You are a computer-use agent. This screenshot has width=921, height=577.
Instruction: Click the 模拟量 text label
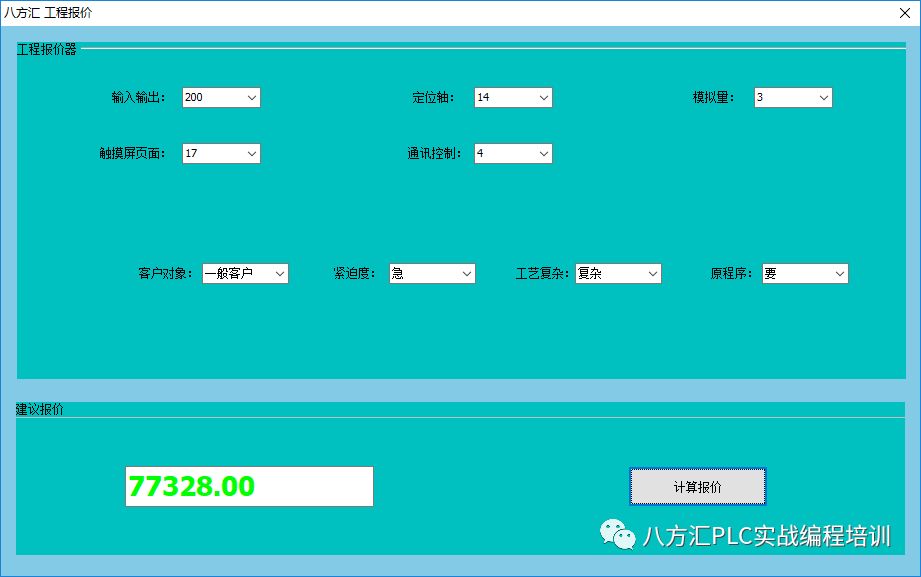(713, 98)
